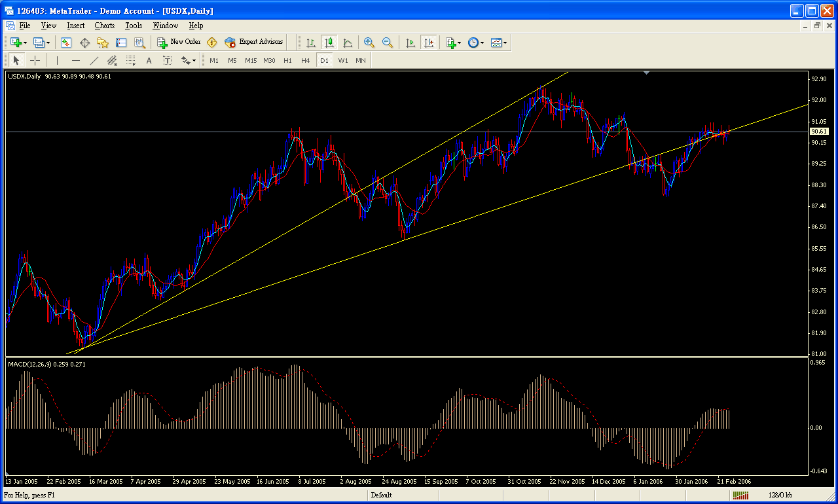
Task: Click the New Order button
Action: click(x=179, y=43)
